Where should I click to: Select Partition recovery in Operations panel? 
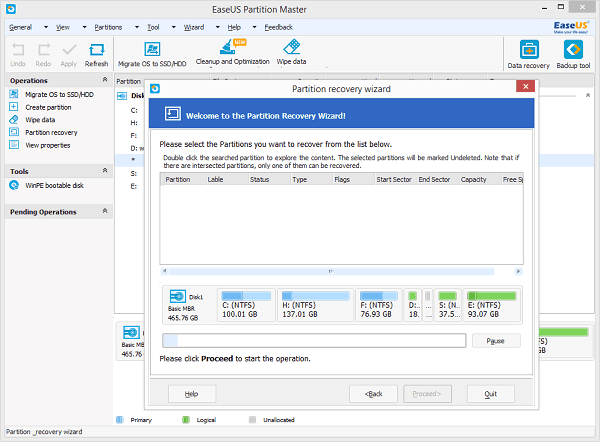51,132
